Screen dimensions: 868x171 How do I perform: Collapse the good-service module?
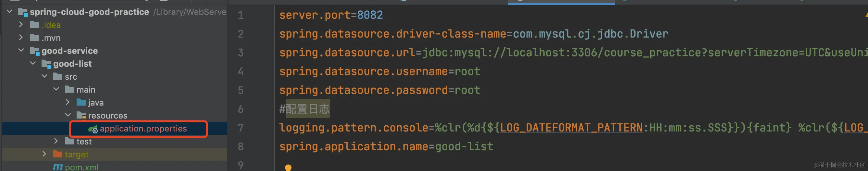click(21, 51)
